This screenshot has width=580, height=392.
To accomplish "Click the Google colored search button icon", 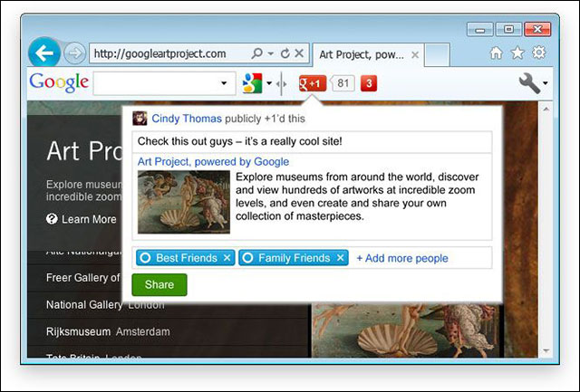I will pyautogui.click(x=252, y=82).
